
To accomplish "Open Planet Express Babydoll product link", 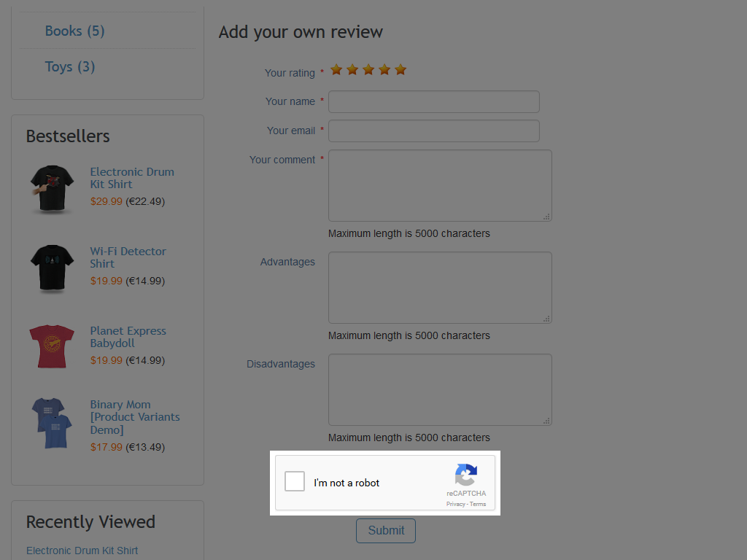I will pyautogui.click(x=128, y=337).
